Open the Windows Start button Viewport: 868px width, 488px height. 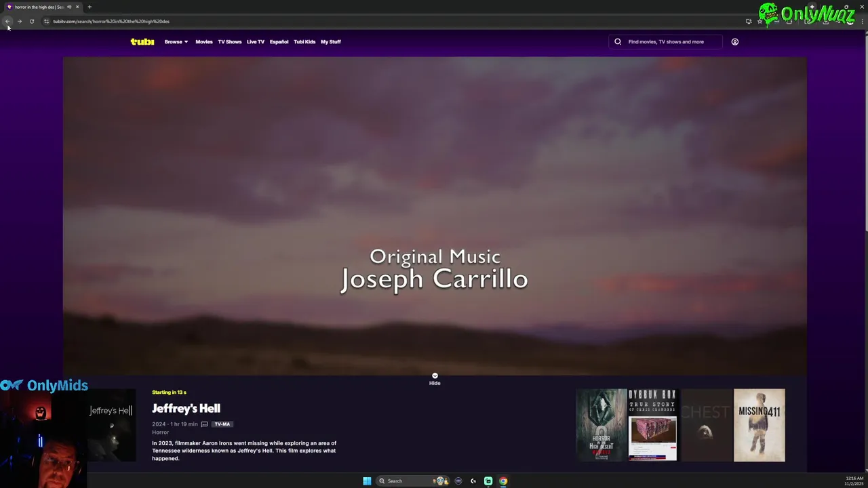pos(367,481)
